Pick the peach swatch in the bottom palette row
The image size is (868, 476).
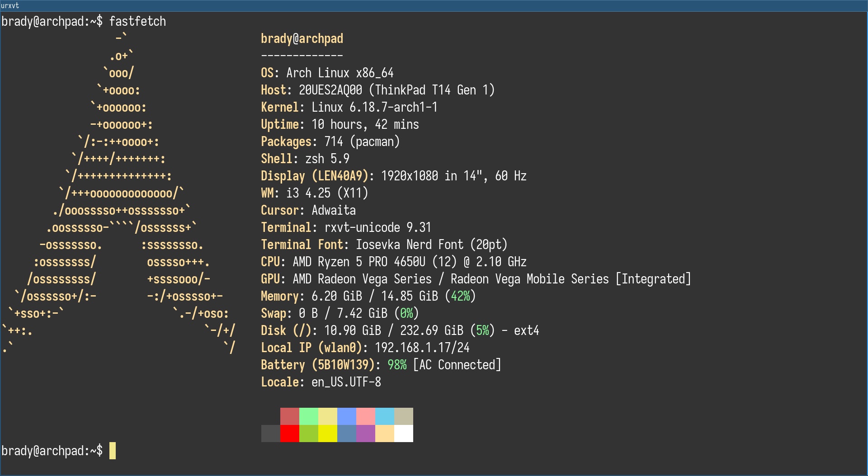pyautogui.click(x=385, y=434)
